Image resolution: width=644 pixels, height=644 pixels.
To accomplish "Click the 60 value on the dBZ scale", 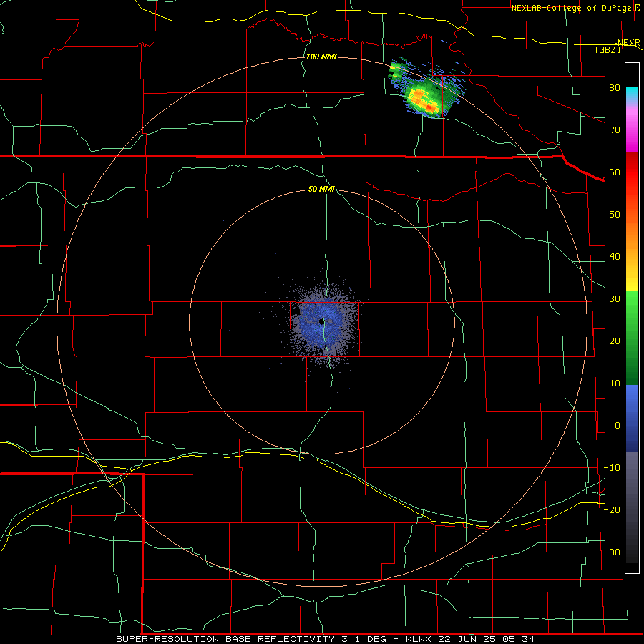I will [x=615, y=172].
